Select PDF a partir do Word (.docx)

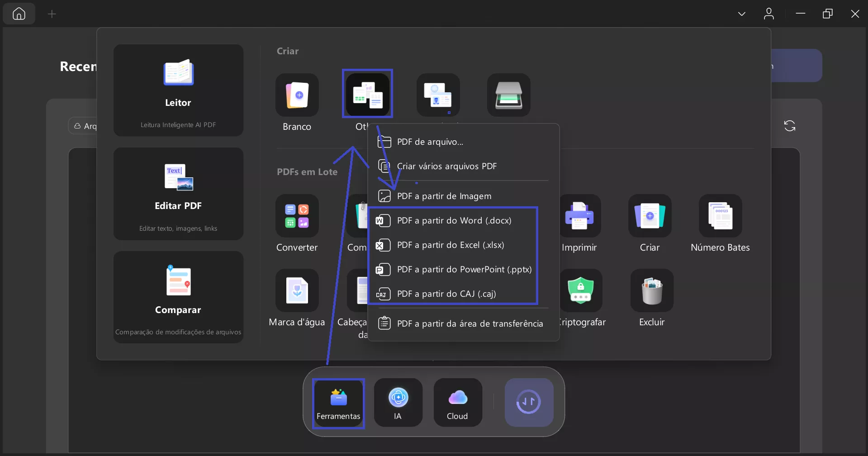[464, 220]
